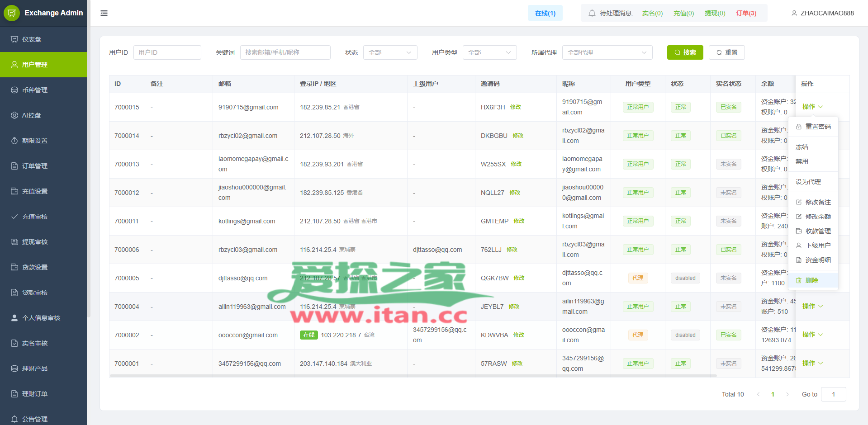
Task: Click the Exchange Admin logo icon
Action: point(12,13)
